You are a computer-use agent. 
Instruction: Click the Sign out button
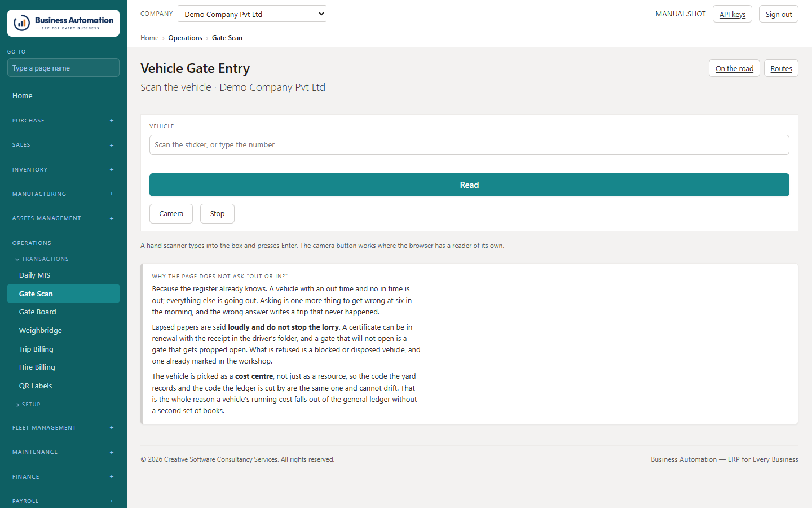pyautogui.click(x=779, y=14)
